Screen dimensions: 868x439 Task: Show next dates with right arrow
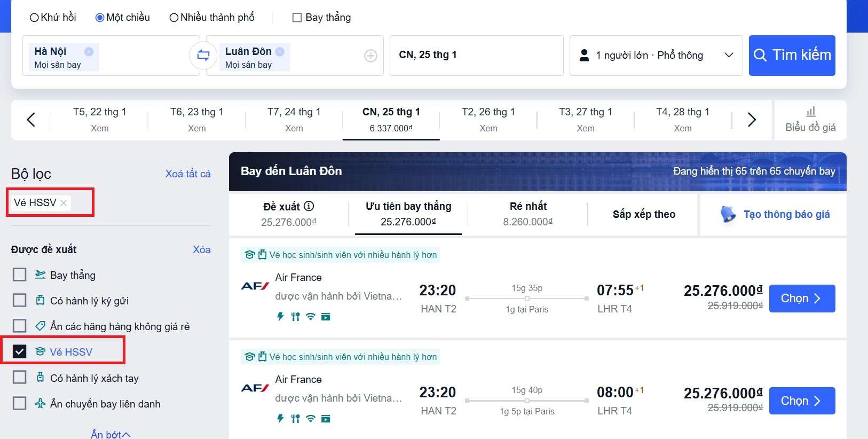tap(752, 120)
